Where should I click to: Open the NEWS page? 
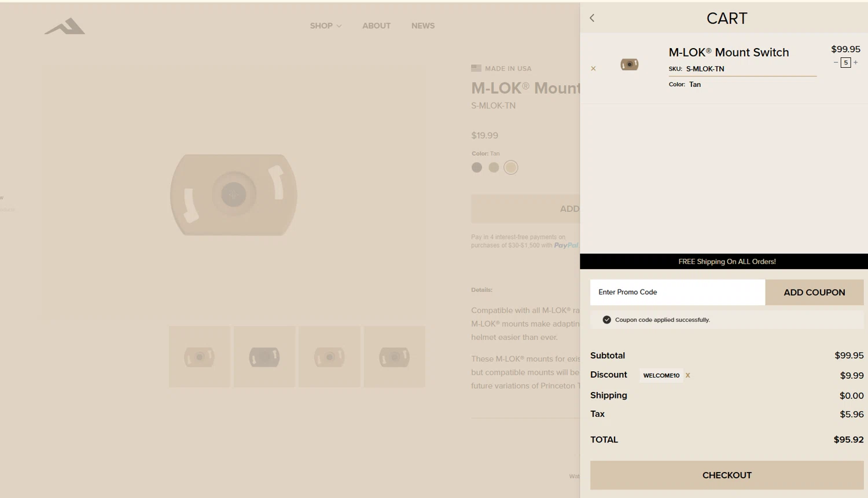[423, 26]
